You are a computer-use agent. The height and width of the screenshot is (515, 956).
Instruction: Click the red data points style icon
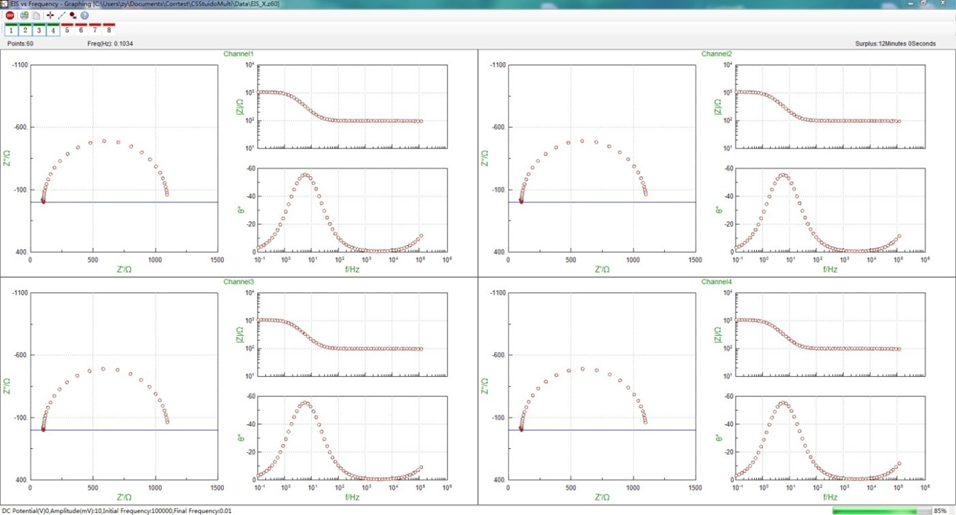pyautogui.click(x=73, y=16)
